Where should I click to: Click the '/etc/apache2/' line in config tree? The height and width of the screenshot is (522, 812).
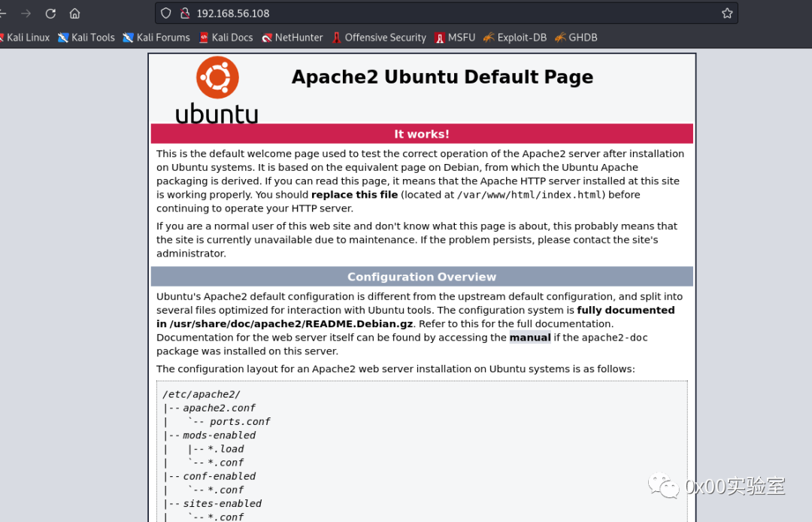pos(201,395)
